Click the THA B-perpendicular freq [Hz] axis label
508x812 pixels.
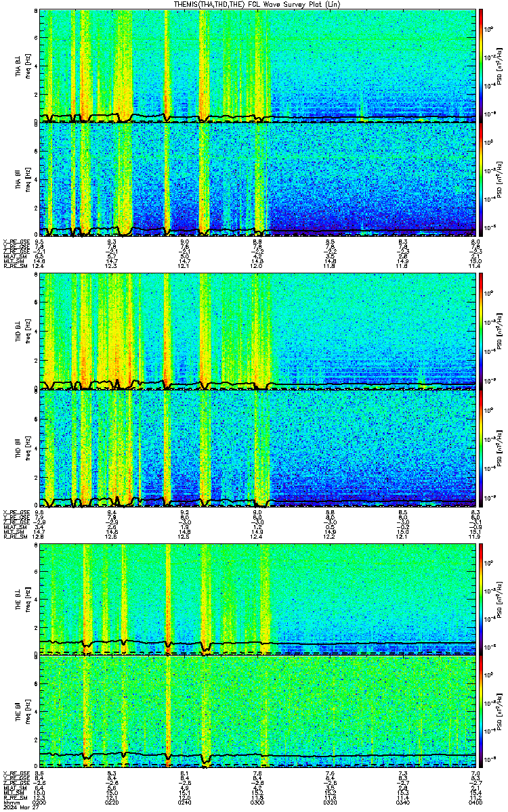tap(27, 66)
